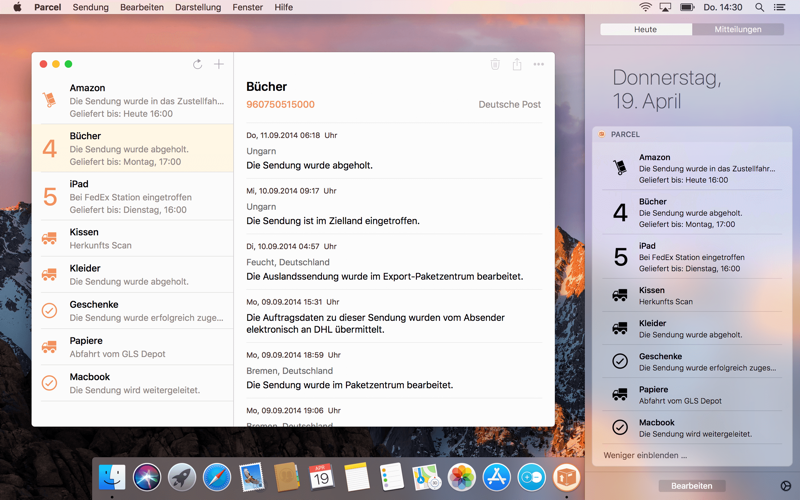Switch to the Mitteilungen tab
The width and height of the screenshot is (800, 500).
click(738, 29)
